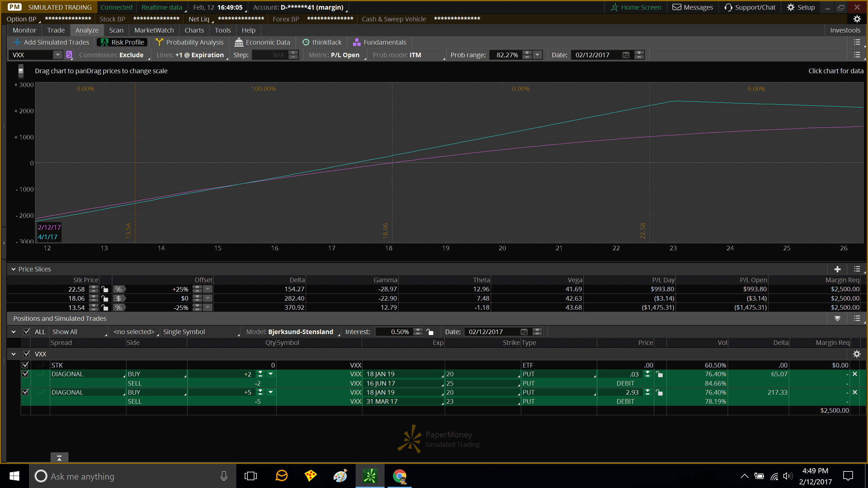This screenshot has height=488, width=868.
Task: Adjust Interest rate stepper
Action: pos(418,331)
